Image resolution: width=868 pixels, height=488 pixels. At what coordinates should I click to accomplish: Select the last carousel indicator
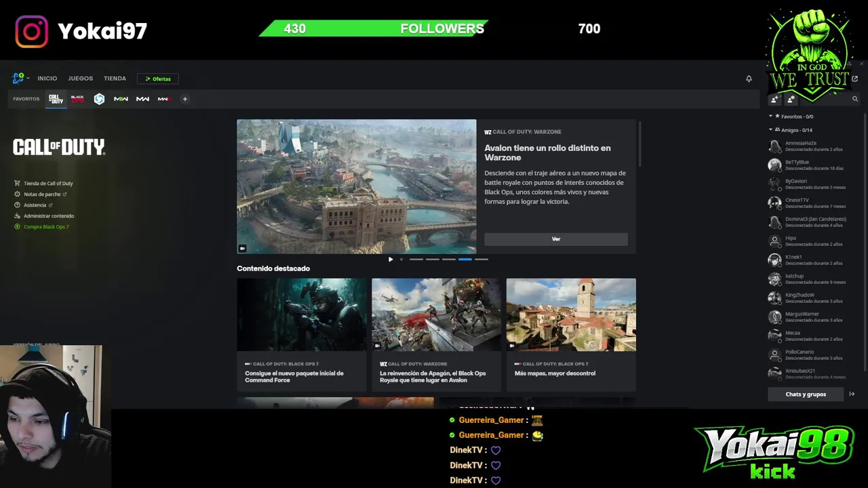coord(481,259)
